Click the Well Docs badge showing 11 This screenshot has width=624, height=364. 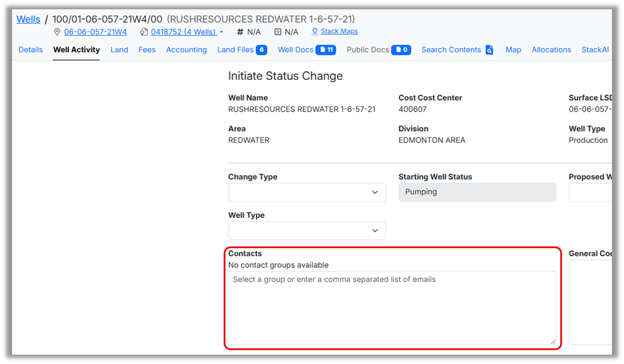pos(326,50)
